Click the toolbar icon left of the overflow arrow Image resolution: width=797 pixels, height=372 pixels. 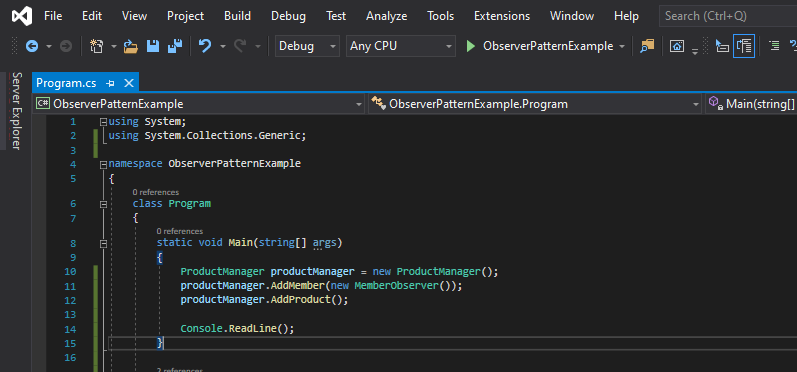(x=677, y=46)
